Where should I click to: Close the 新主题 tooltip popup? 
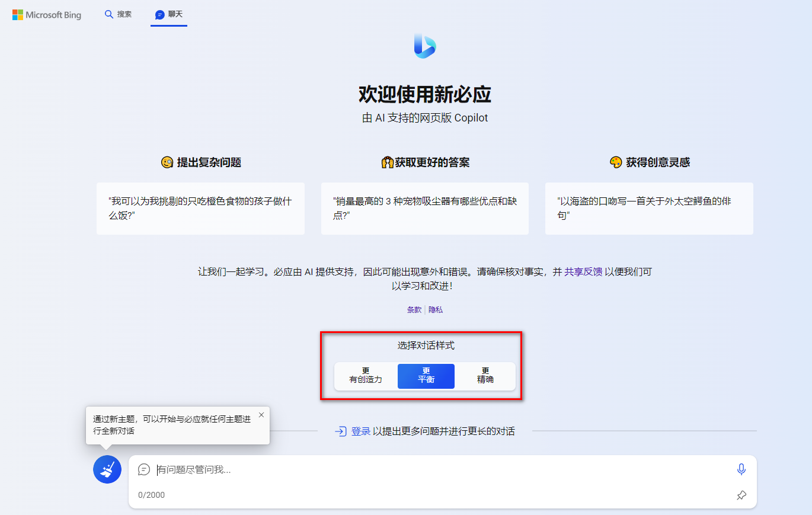tap(261, 415)
